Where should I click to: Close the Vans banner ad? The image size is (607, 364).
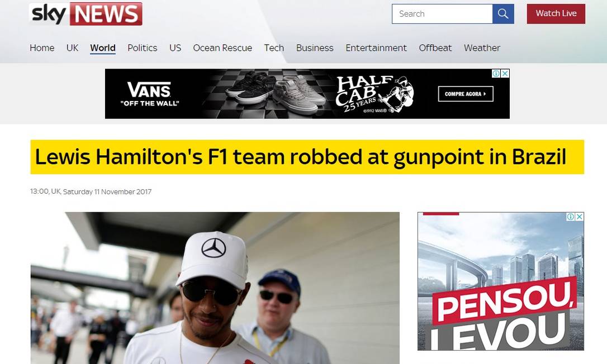tap(505, 74)
